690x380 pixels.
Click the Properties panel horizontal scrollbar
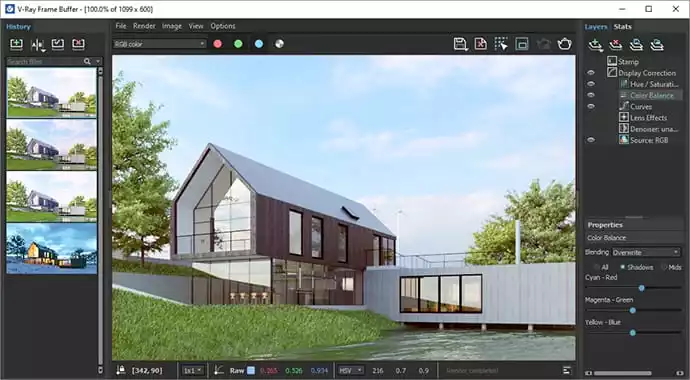click(623, 373)
